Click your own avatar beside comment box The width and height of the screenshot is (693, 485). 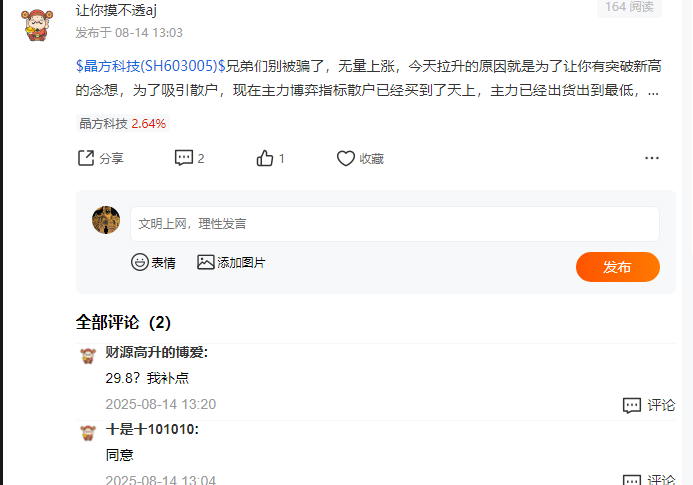pyautogui.click(x=106, y=220)
